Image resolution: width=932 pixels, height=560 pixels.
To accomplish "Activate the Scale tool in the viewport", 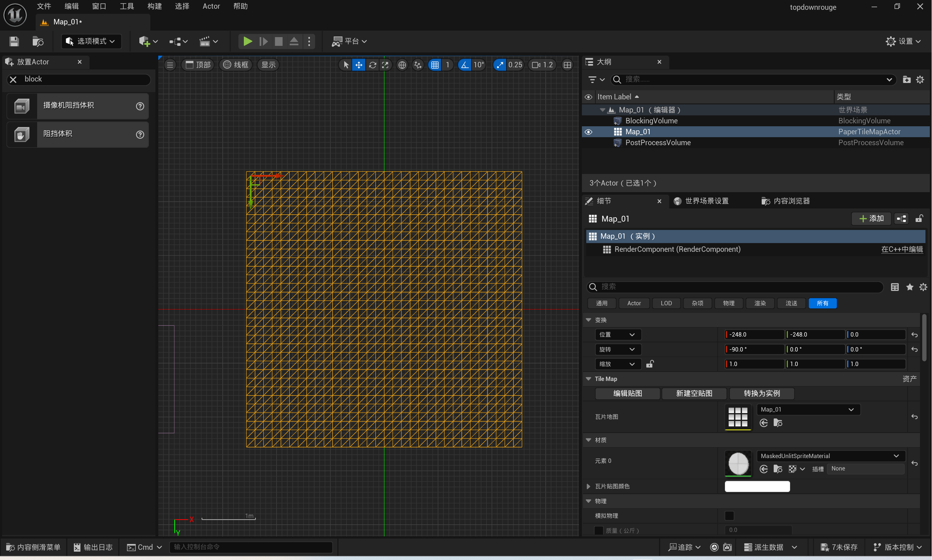I will [x=385, y=65].
